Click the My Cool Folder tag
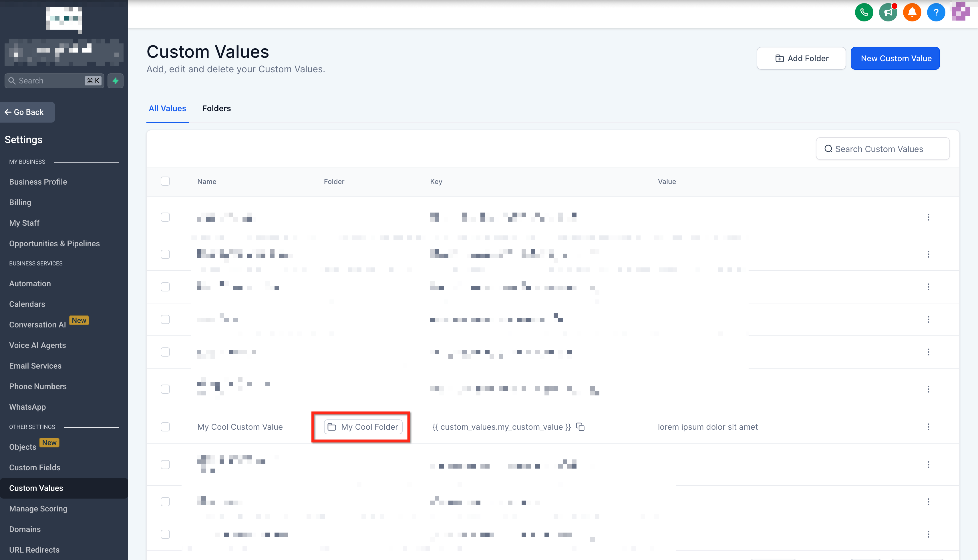Image resolution: width=978 pixels, height=560 pixels. pyautogui.click(x=363, y=427)
